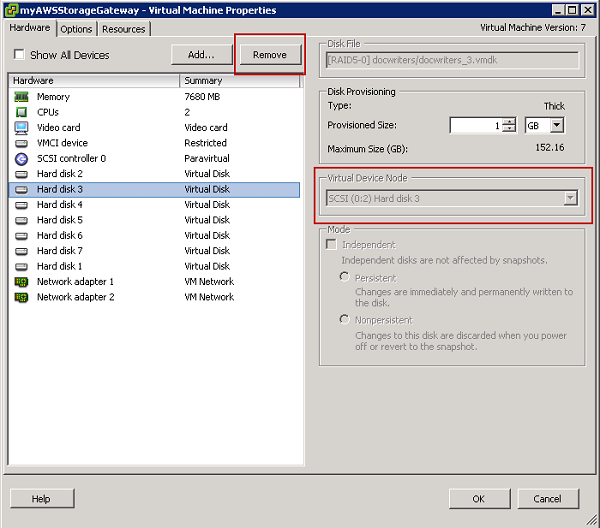Expand the Virtual Device Node dropdown

tap(570, 198)
